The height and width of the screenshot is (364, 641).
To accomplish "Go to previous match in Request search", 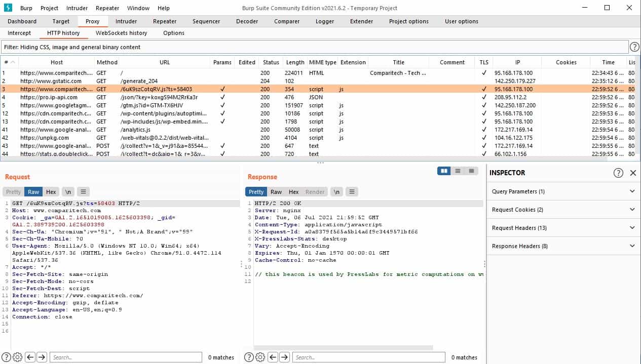I will point(30,357).
